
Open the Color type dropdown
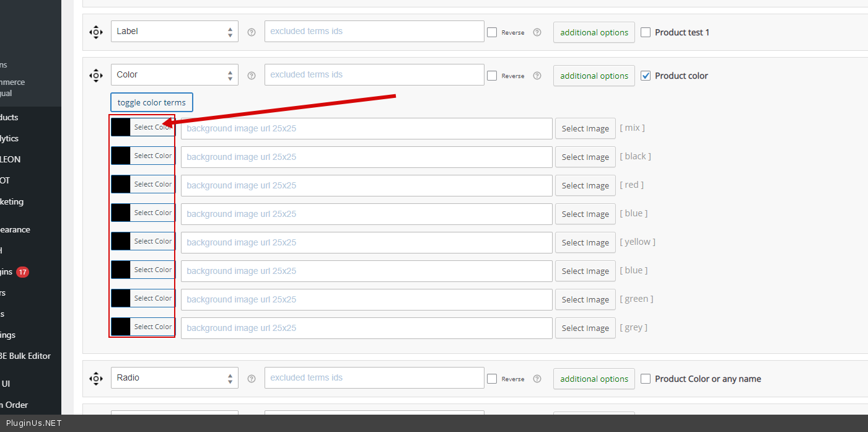174,75
